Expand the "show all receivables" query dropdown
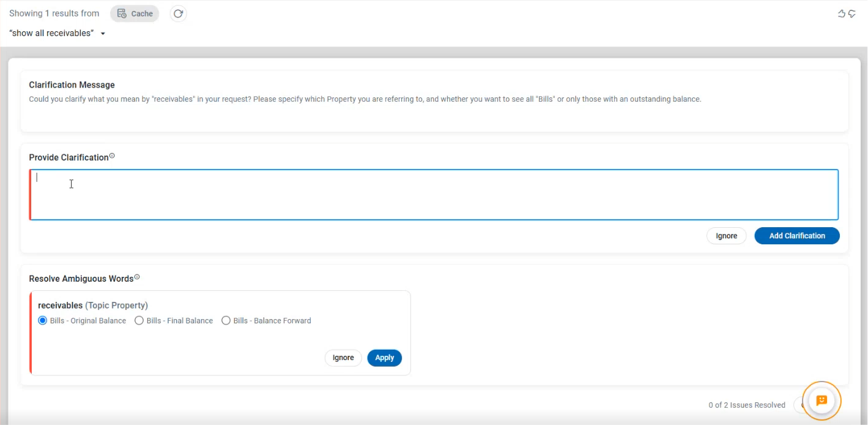Viewport: 868px width, 425px height. click(103, 34)
